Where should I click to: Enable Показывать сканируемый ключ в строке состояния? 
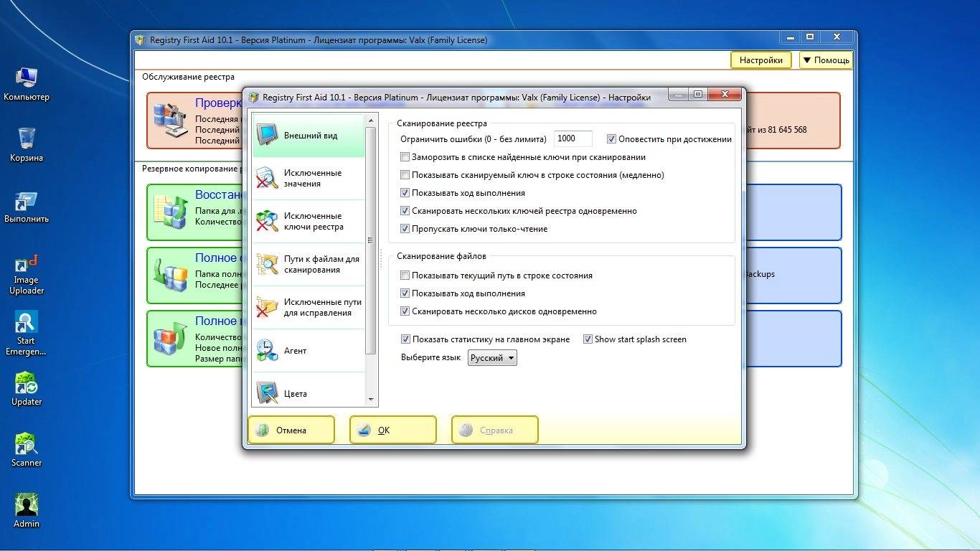(405, 175)
